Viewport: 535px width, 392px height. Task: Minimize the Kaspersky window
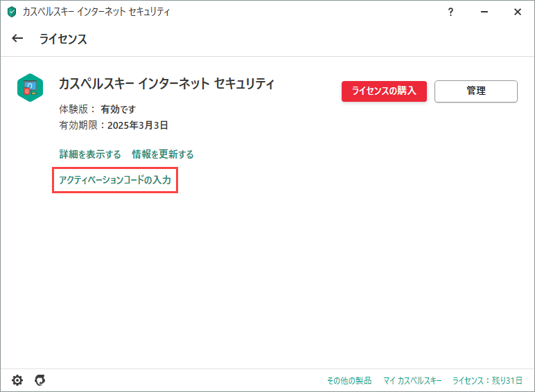pos(484,12)
